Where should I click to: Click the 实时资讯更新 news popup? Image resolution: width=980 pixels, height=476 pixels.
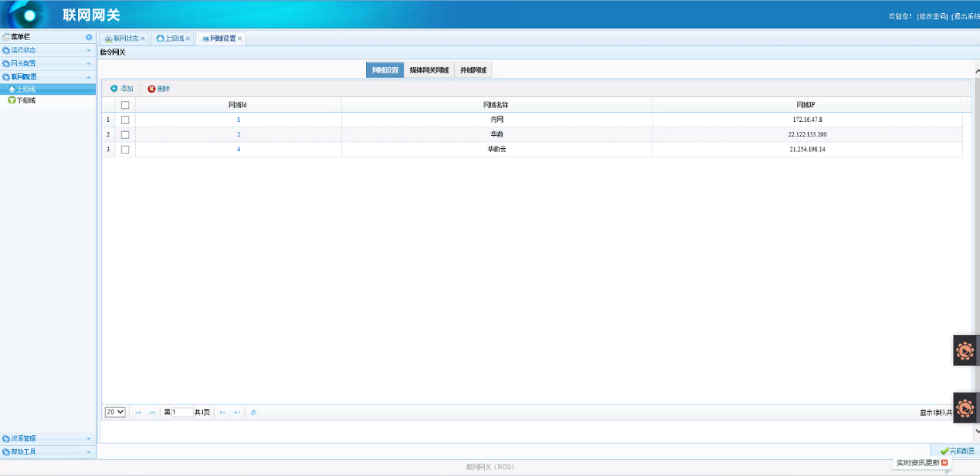coord(921,463)
